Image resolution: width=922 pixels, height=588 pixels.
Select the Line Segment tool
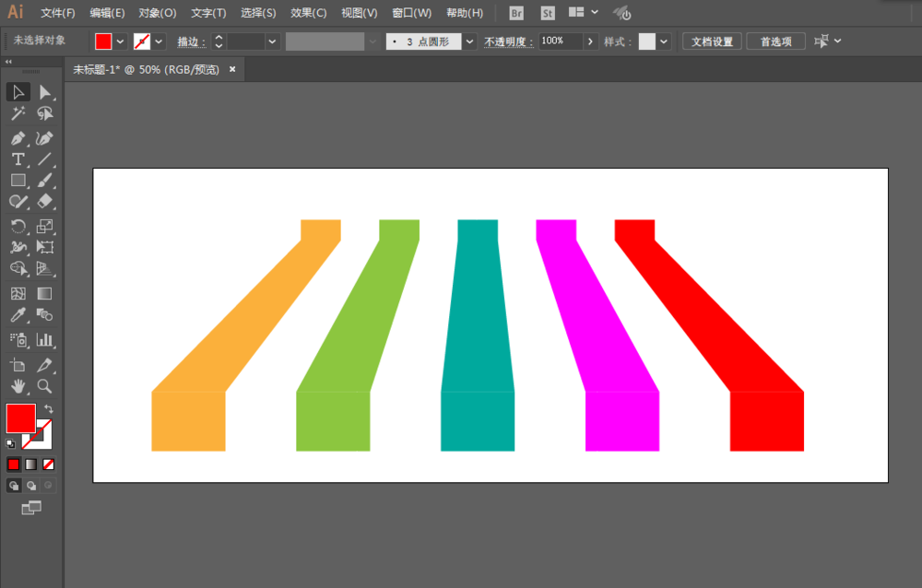click(x=44, y=159)
